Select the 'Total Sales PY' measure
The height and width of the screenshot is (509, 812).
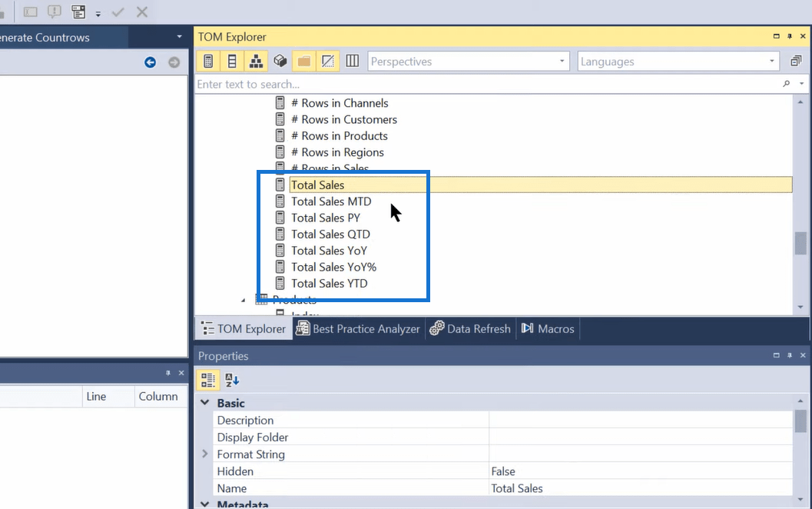(x=325, y=218)
